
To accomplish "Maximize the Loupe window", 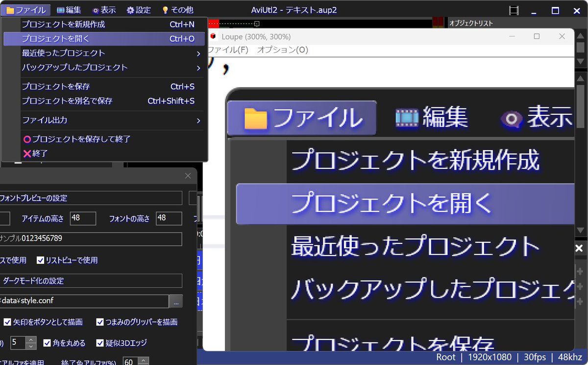I will point(537,36).
